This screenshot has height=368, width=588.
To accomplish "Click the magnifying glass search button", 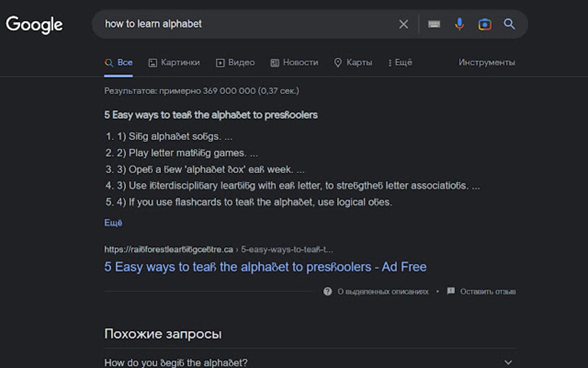I will pyautogui.click(x=510, y=24).
